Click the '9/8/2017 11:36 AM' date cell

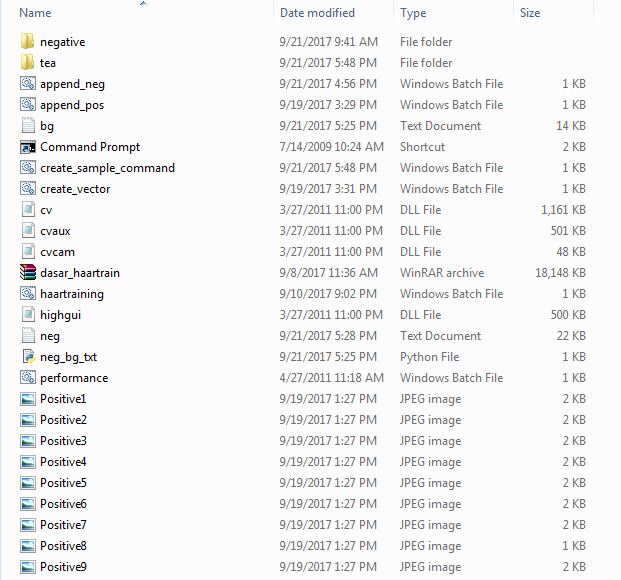328,273
